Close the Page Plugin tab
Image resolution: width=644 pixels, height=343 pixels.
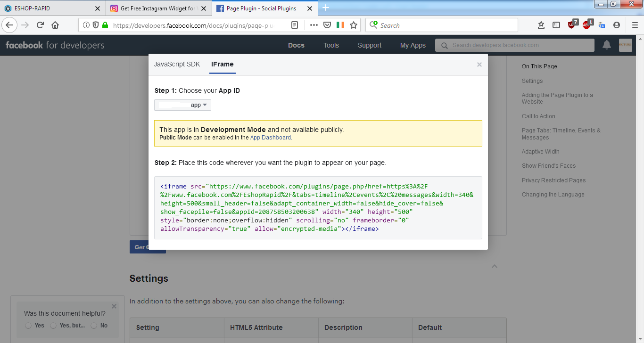[x=309, y=8]
